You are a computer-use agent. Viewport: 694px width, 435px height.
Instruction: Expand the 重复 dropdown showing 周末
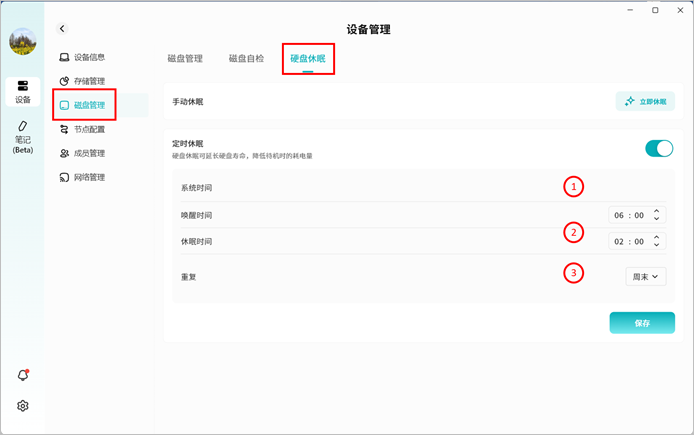pos(644,276)
